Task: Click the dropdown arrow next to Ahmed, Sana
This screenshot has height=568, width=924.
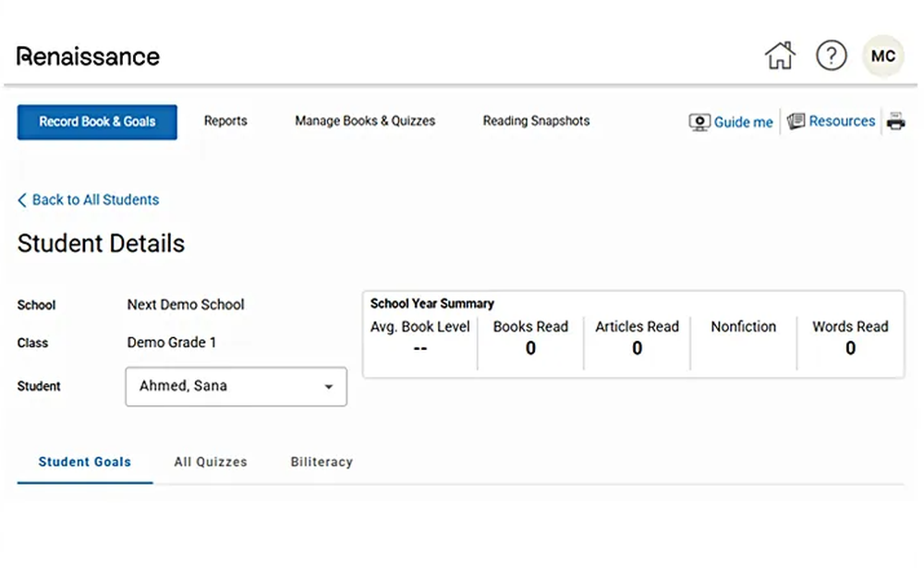Action: (x=329, y=387)
